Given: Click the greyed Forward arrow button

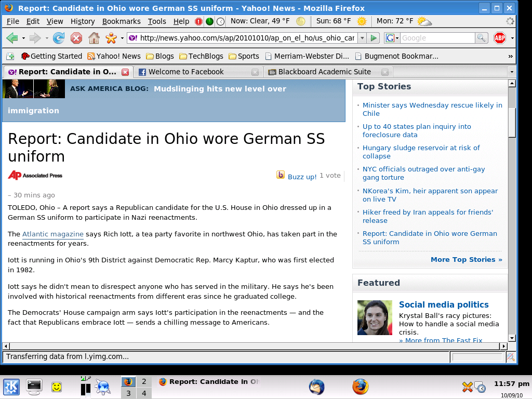Looking at the screenshot, I should coord(35,38).
